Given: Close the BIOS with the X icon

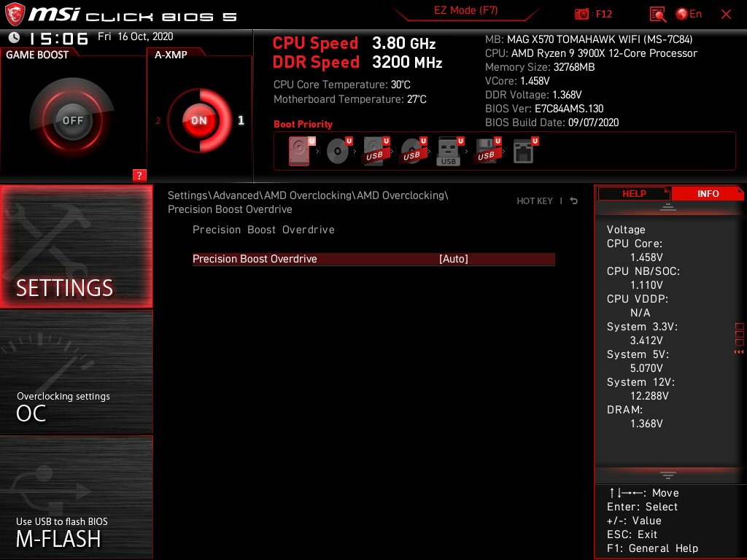Looking at the screenshot, I should [726, 15].
